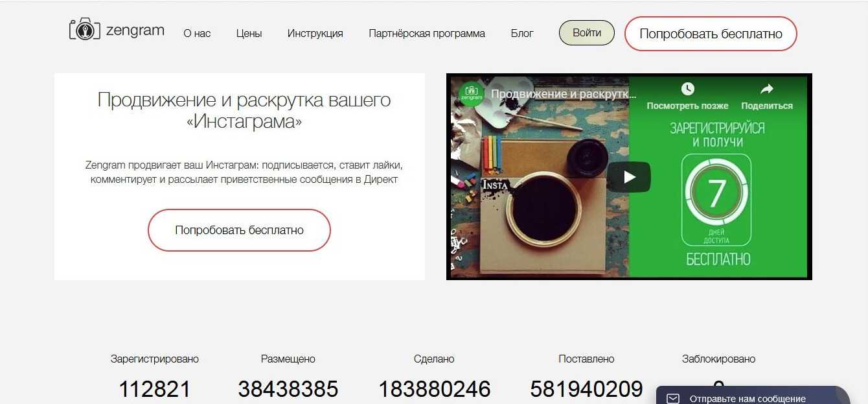This screenshot has width=868, height=404.
Task: Click the Watch later clock icon
Action: pyautogui.click(x=687, y=89)
